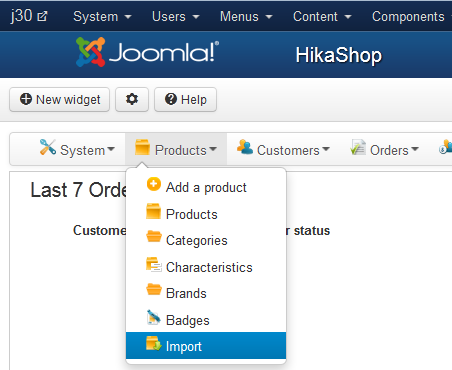452x370 pixels.
Task: Click the Help button
Action: pyautogui.click(x=185, y=99)
